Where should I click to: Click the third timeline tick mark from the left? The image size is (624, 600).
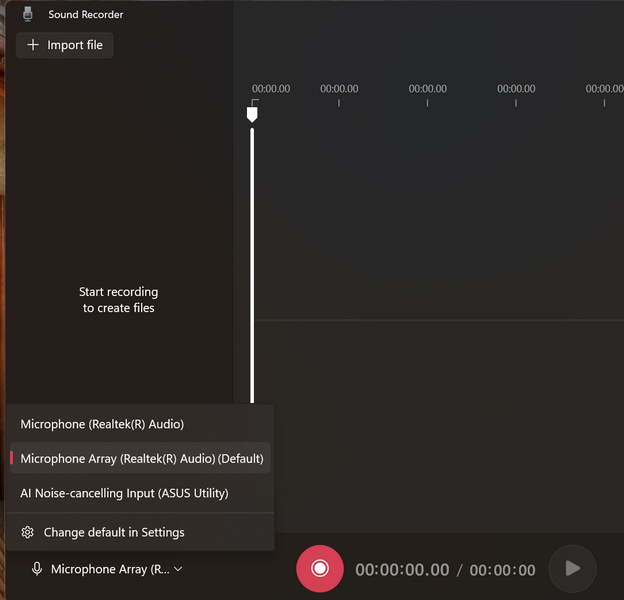click(x=427, y=102)
